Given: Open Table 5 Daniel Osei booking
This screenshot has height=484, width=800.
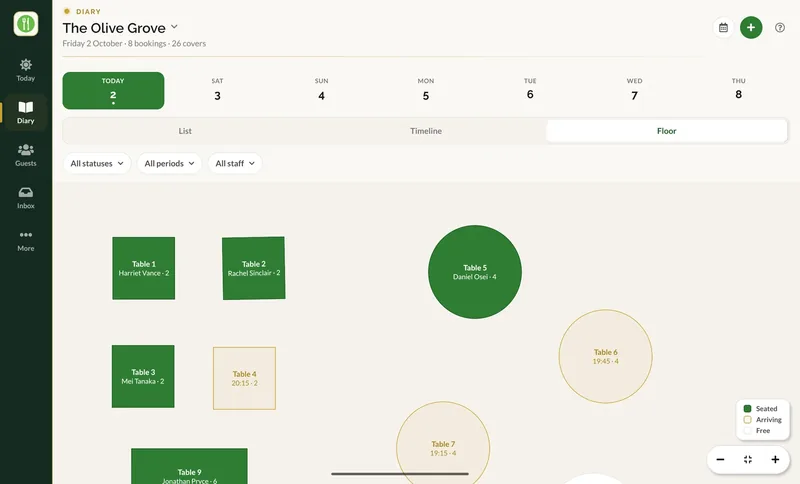Looking at the screenshot, I should coord(475,272).
